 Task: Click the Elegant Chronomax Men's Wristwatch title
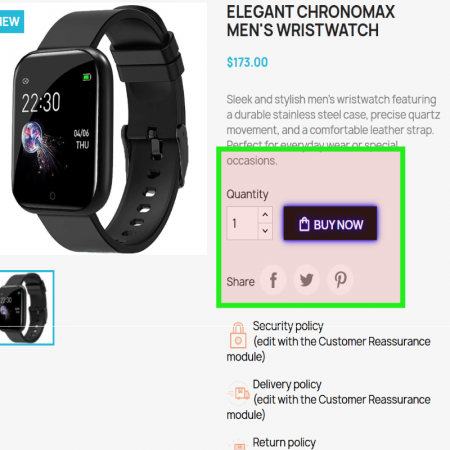pyautogui.click(x=311, y=21)
